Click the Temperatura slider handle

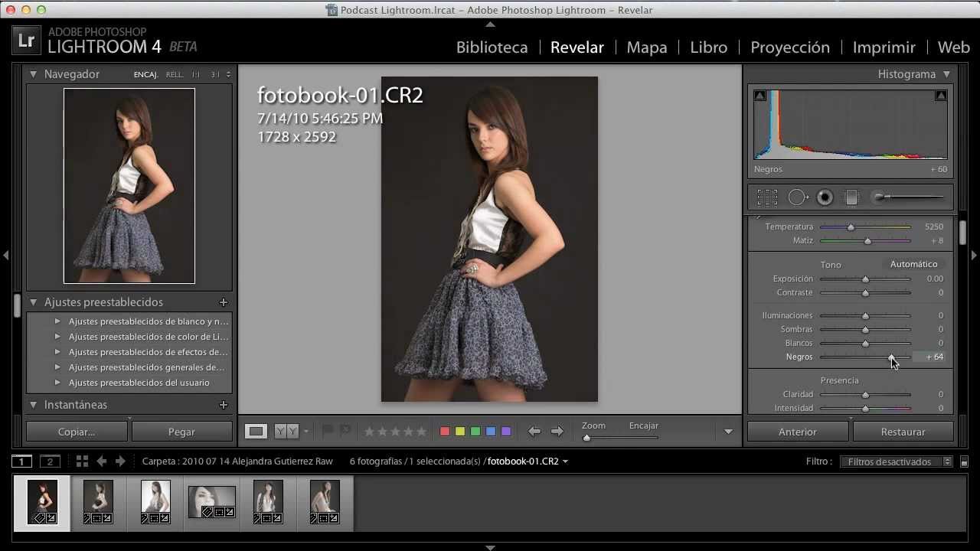click(851, 227)
